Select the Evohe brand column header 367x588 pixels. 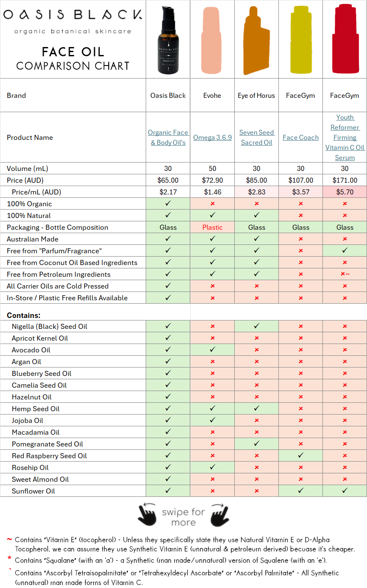pos(212,95)
